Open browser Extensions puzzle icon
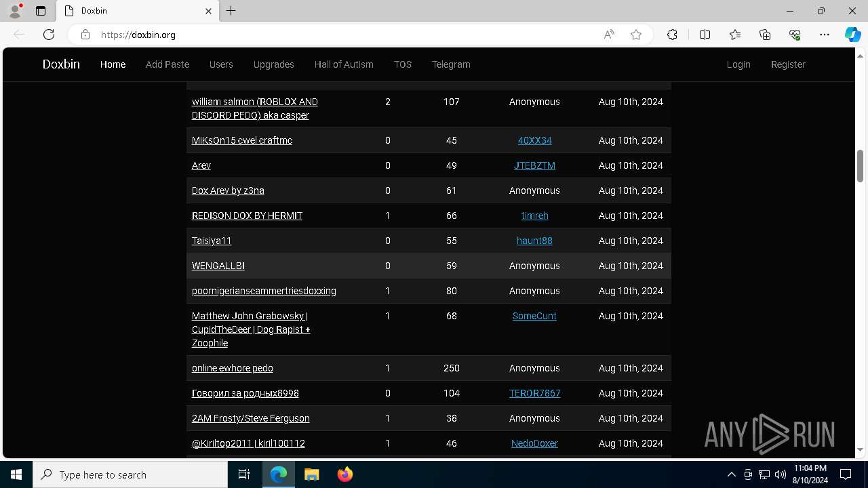868x488 pixels. tap(672, 35)
